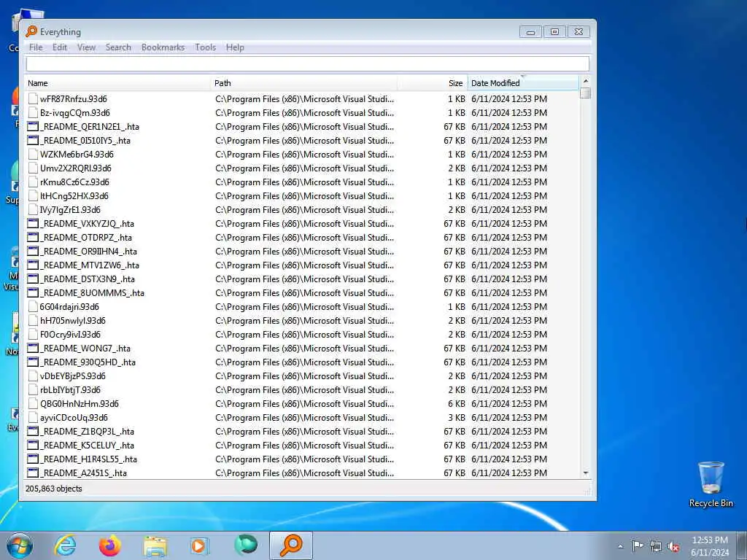The image size is (747, 560).
Task: Select HTA icon of _README_DSTX3N9_.hta
Action: 33,279
